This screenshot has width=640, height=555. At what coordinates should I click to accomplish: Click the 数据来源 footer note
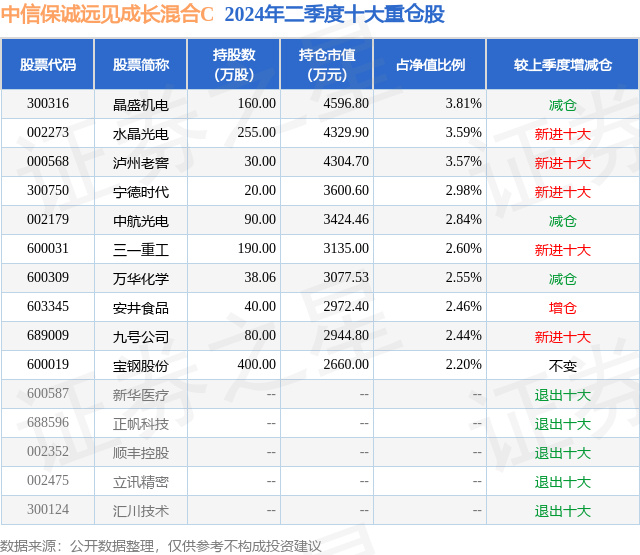click(161, 546)
